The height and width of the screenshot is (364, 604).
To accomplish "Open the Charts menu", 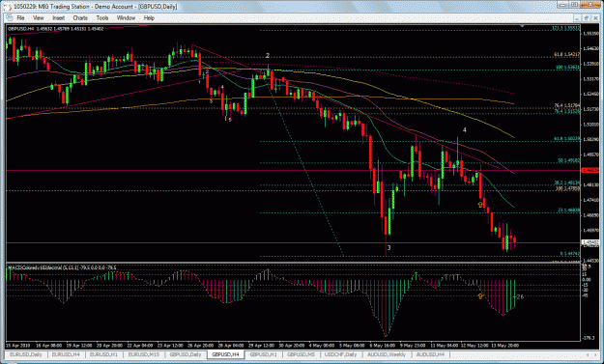I will (x=80, y=18).
